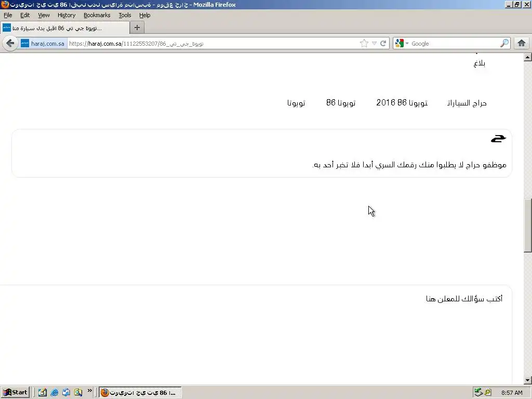Click into the Google search field
The width and height of the screenshot is (532, 399).
pyautogui.click(x=454, y=44)
